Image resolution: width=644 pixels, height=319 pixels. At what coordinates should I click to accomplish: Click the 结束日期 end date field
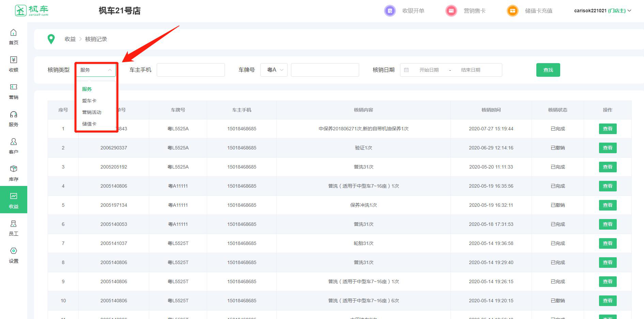(x=471, y=70)
